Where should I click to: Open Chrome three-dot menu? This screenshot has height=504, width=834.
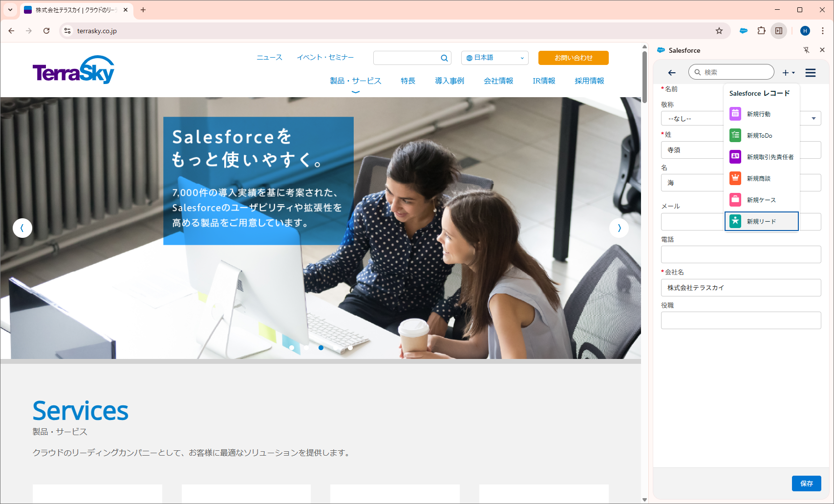coord(823,31)
